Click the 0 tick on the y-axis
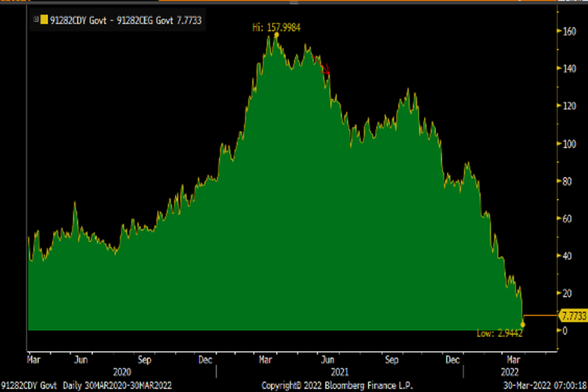The image size is (588, 392). pos(564,331)
